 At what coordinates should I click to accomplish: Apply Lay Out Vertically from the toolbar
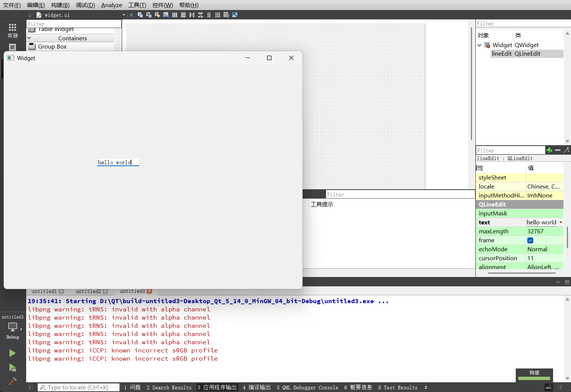pos(183,15)
